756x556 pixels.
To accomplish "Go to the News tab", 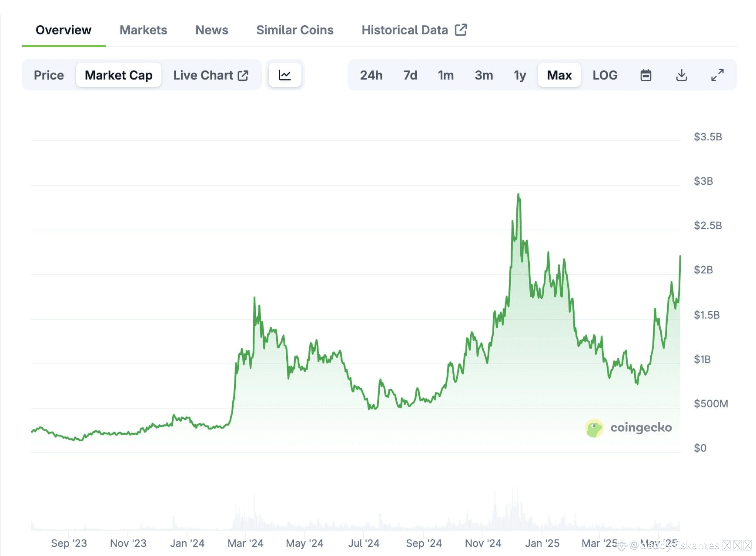I will click(x=212, y=30).
